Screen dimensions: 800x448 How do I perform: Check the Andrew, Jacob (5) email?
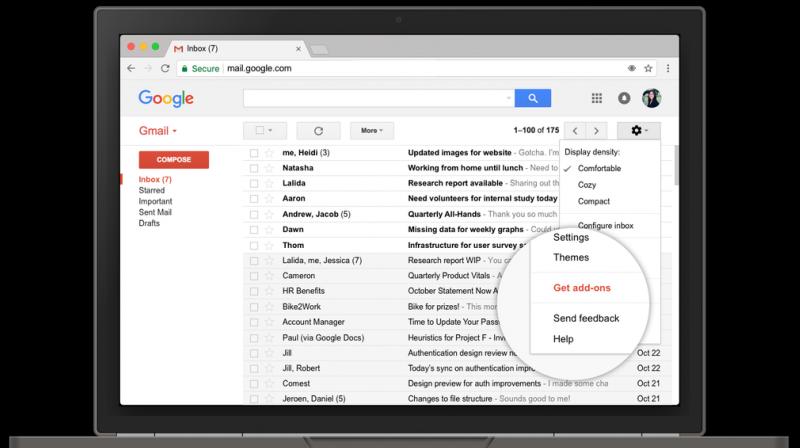pyautogui.click(x=254, y=214)
